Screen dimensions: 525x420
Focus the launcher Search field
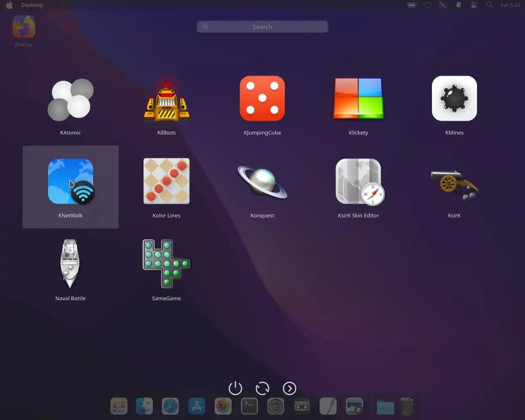click(x=262, y=27)
